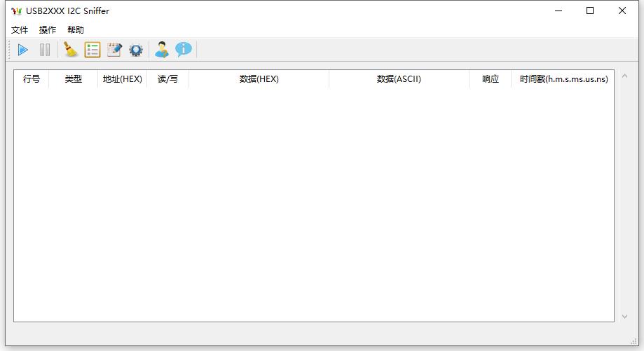Image resolution: width=644 pixels, height=351 pixels.
Task: Click the gray pause icon in toolbar
Action: pos(45,50)
